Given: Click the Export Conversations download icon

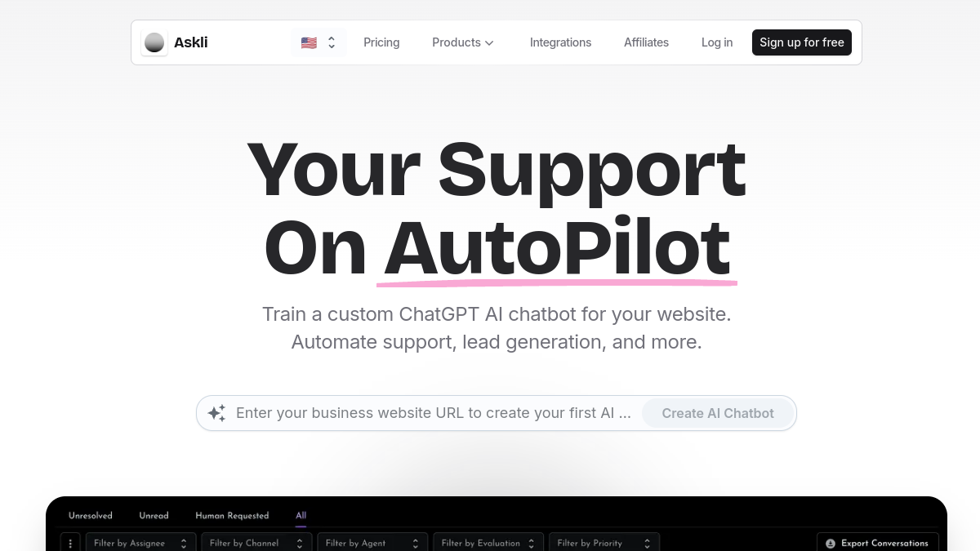Looking at the screenshot, I should [831, 544].
